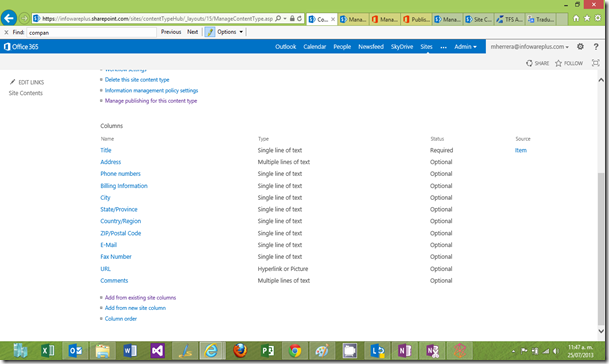609x364 pixels.
Task: Switch to the Site C... browser tab
Action: [x=479, y=19]
